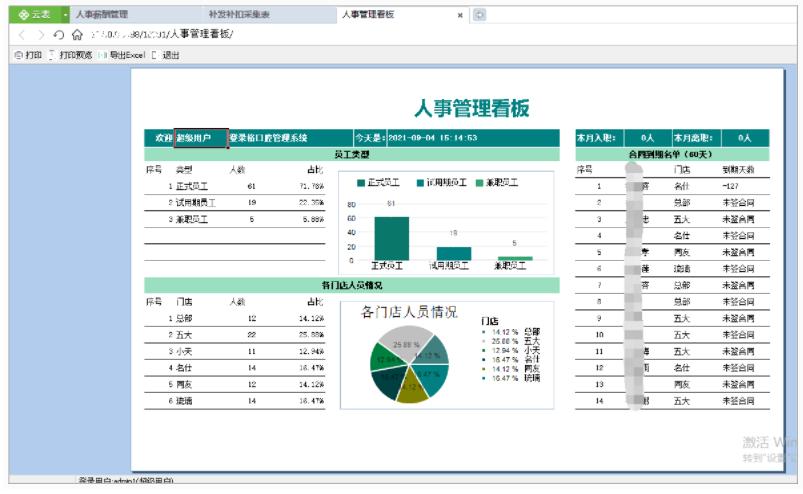Click the 各门店人员情况 pie chart title

click(409, 312)
